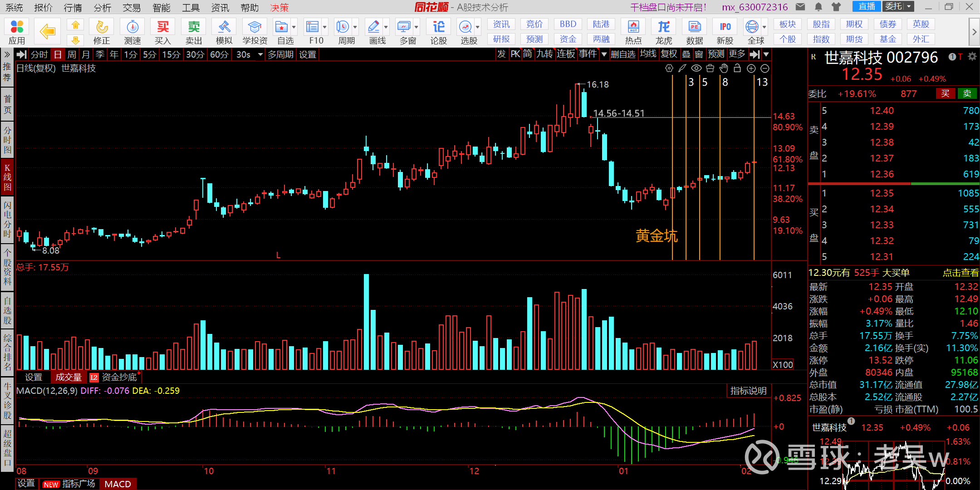Switch to the 资金抄底 tab
Viewport: 980px width, 490px height.
tap(114, 377)
